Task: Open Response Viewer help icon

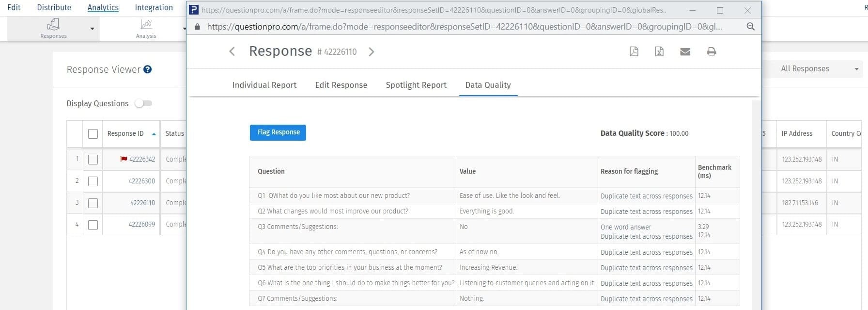Action: coord(148,69)
